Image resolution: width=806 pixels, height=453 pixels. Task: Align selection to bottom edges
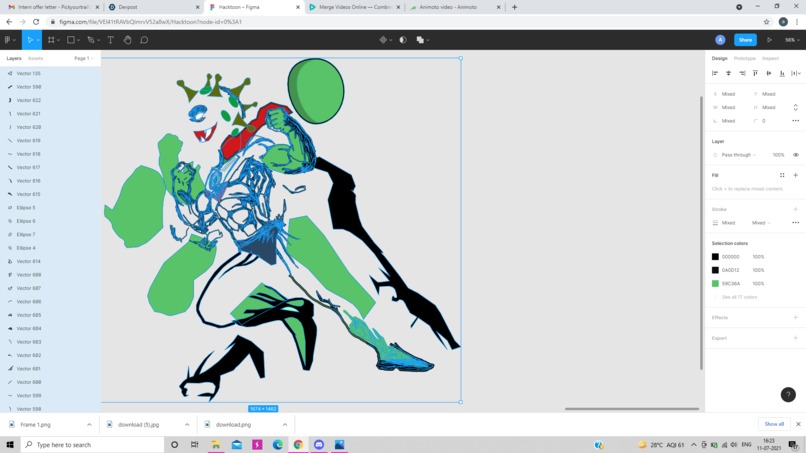(x=782, y=73)
